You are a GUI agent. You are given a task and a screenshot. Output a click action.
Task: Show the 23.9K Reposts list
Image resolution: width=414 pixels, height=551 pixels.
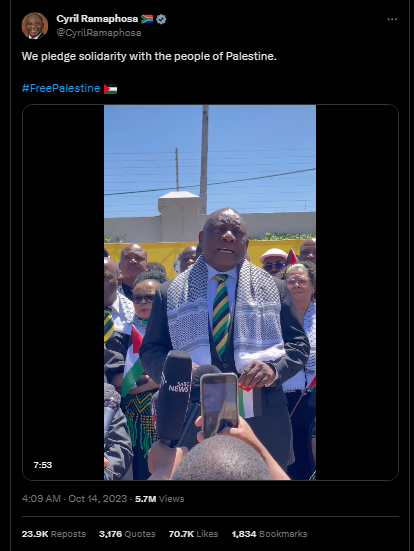[54, 534]
